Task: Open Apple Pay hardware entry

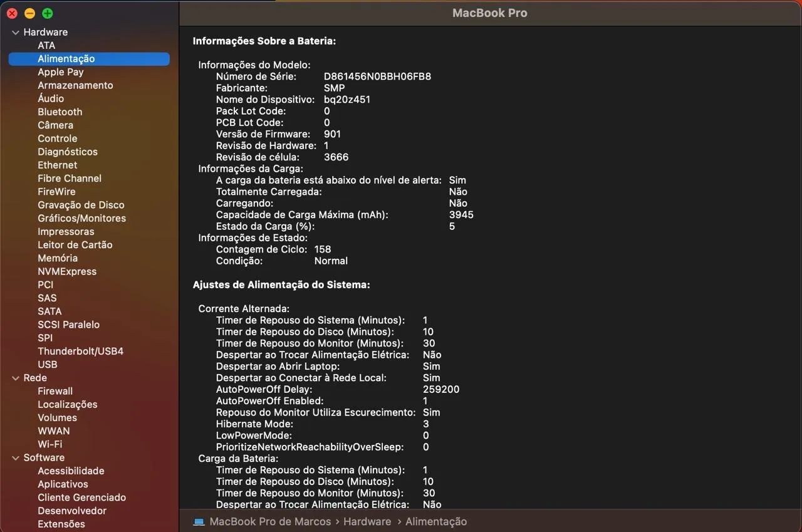Action: [x=61, y=72]
